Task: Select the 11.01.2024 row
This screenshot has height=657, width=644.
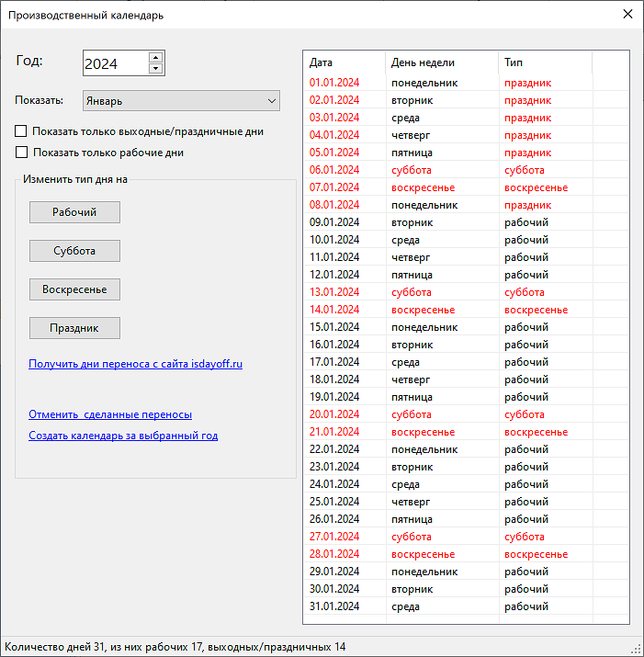Action: point(466,257)
